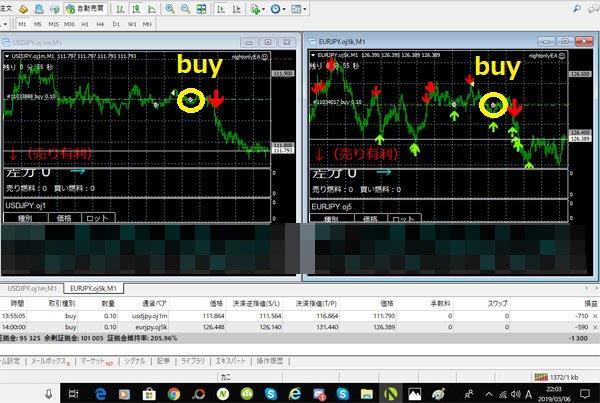Expand the dropdown arrow left of timeframe buttons

(5, 24)
